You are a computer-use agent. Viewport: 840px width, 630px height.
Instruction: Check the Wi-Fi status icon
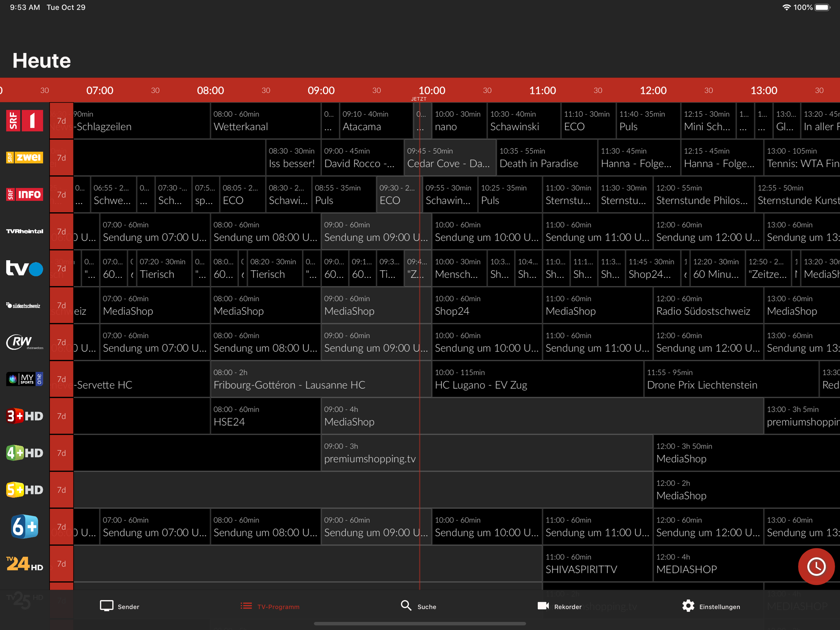click(786, 7)
